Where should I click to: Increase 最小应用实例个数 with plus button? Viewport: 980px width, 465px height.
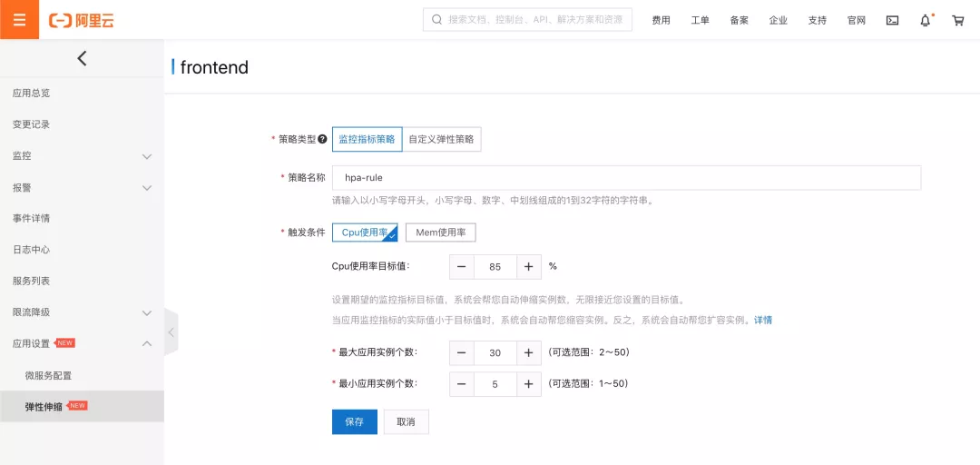[x=529, y=384]
